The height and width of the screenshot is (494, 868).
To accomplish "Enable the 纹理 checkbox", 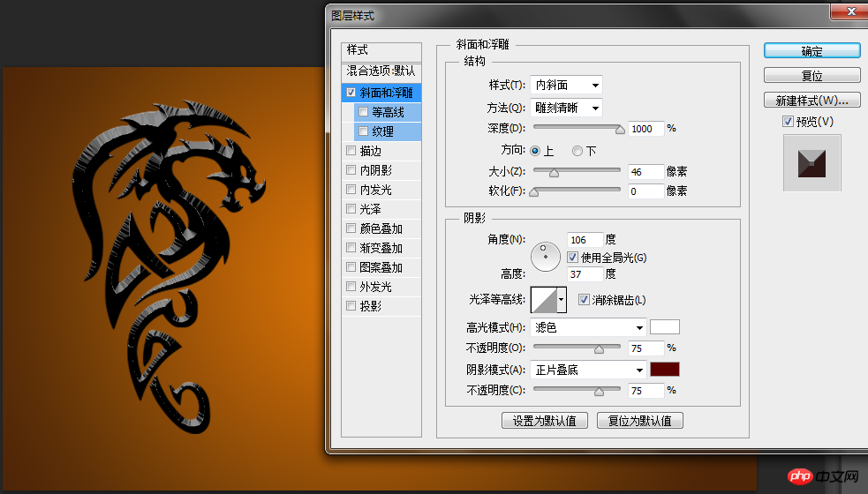I will 363,131.
